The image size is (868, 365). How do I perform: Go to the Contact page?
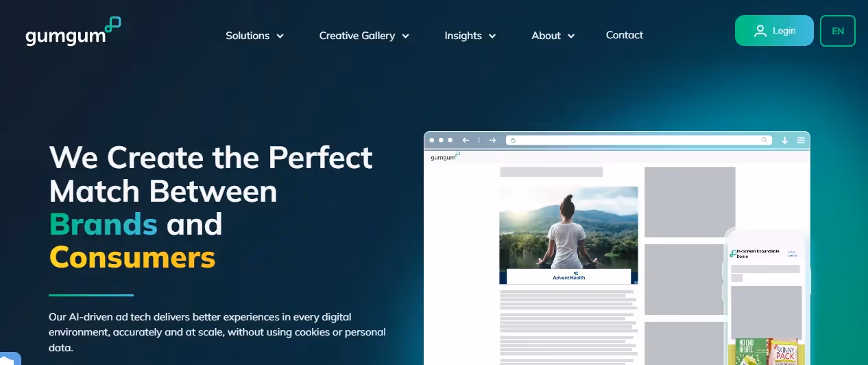625,35
